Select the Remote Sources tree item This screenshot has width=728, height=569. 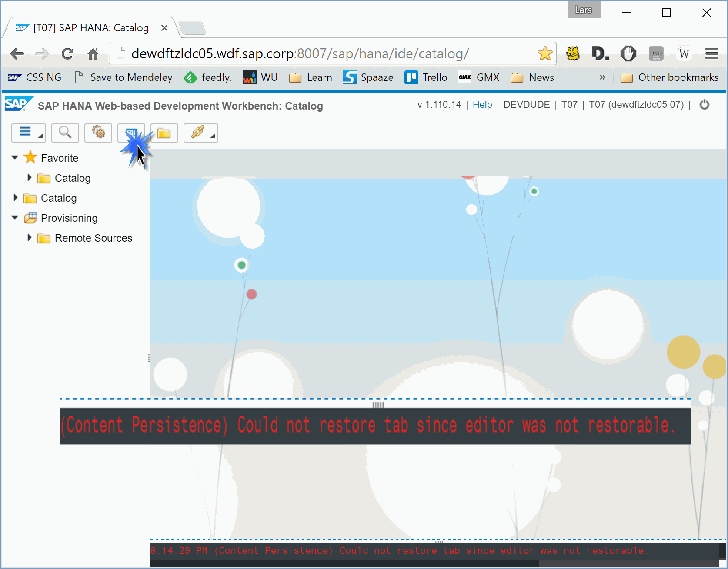click(94, 238)
